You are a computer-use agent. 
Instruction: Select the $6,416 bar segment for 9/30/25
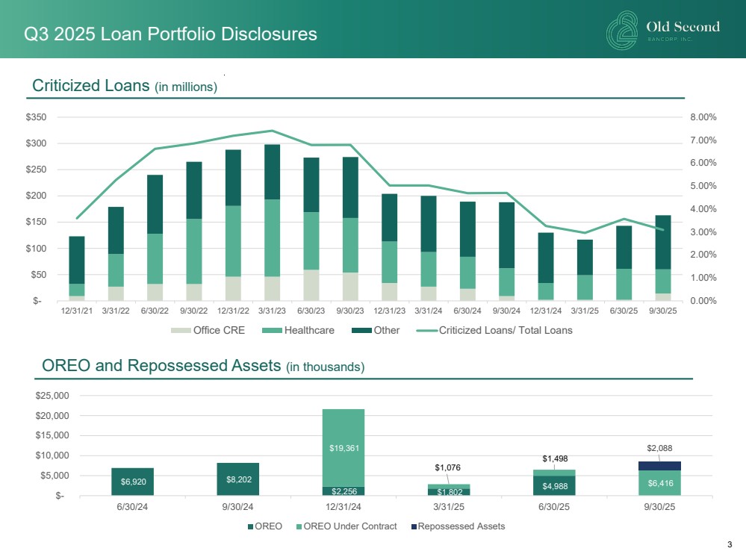[659, 482]
